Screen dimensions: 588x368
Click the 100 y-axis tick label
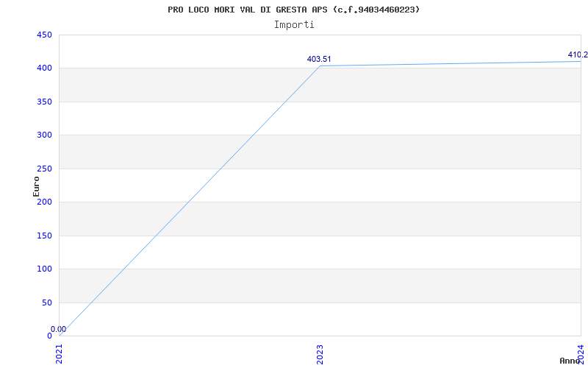click(x=44, y=269)
